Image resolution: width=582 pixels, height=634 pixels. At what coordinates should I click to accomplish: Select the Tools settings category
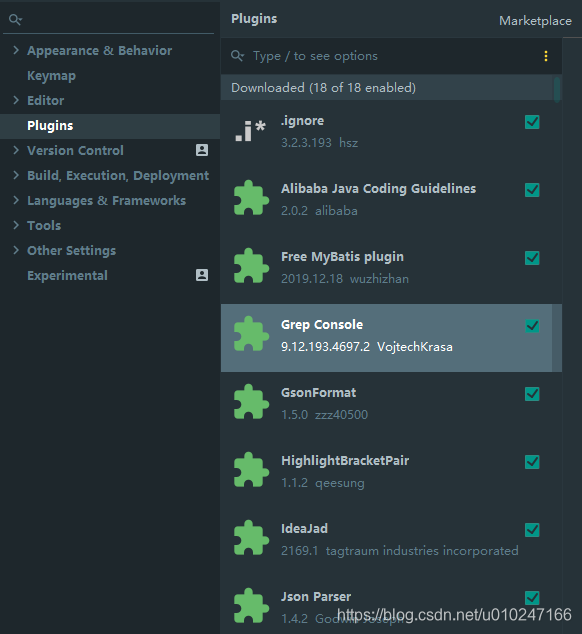click(x=44, y=226)
